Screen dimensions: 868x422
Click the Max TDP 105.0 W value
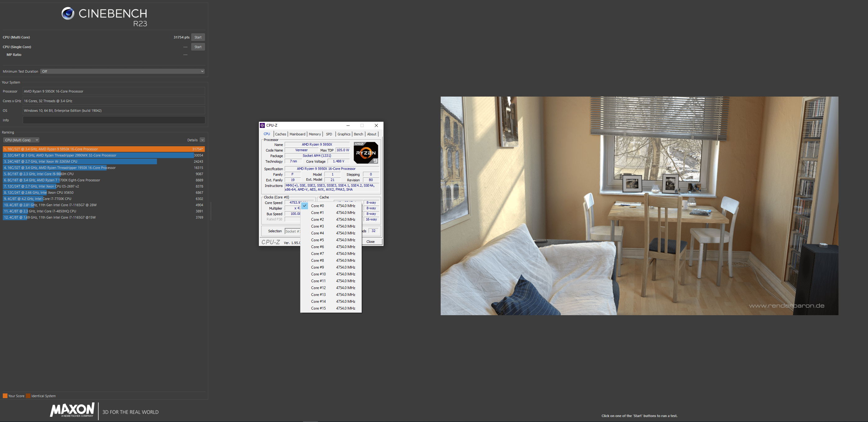coord(343,150)
